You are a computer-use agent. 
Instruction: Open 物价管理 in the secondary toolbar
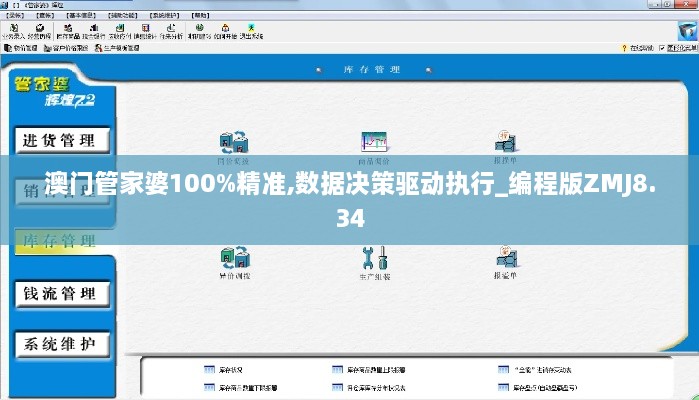click(x=22, y=47)
